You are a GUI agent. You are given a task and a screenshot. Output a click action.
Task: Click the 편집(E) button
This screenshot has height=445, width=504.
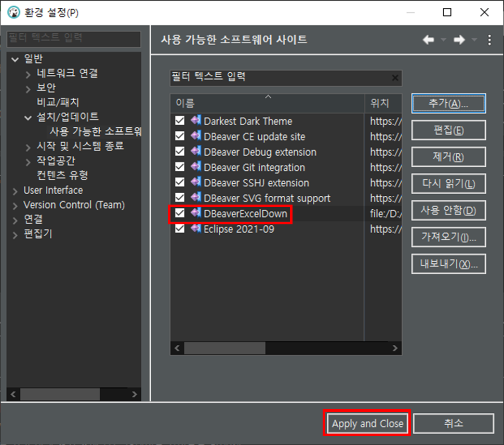pyautogui.click(x=448, y=130)
